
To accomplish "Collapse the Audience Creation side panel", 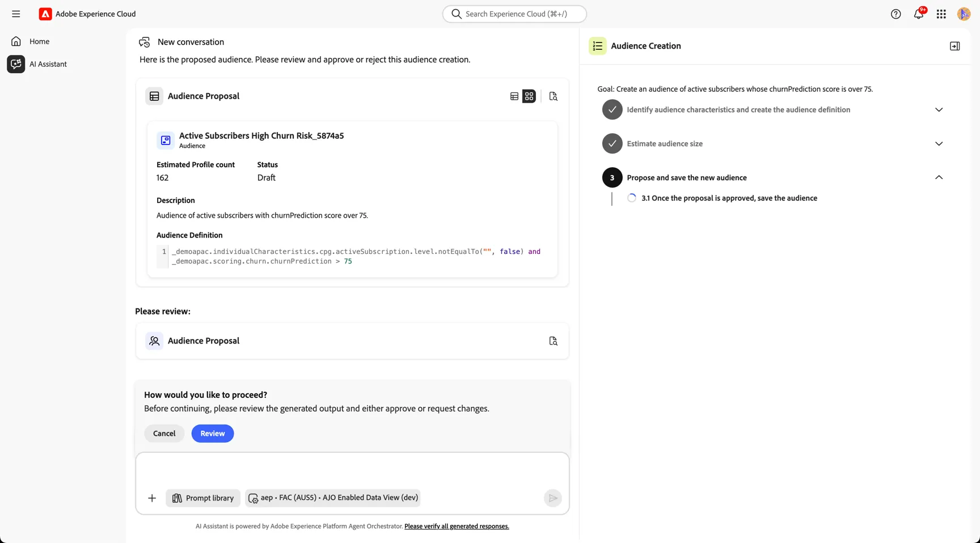I will pyautogui.click(x=955, y=46).
